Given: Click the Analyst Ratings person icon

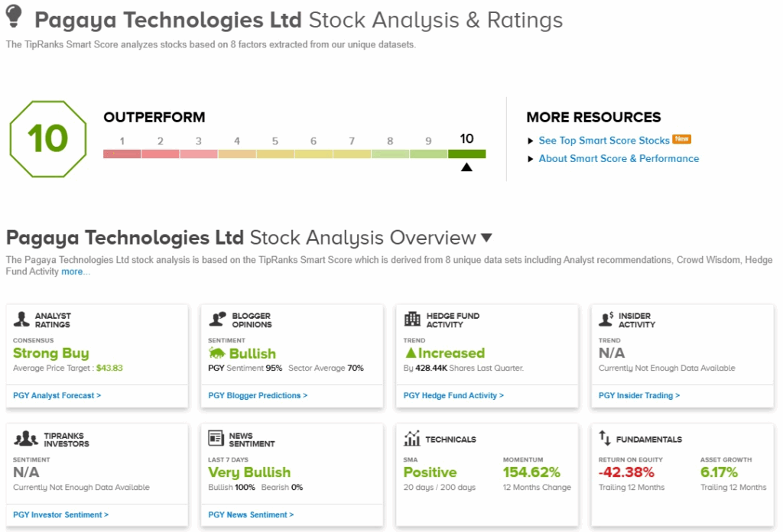Looking at the screenshot, I should tap(21, 320).
